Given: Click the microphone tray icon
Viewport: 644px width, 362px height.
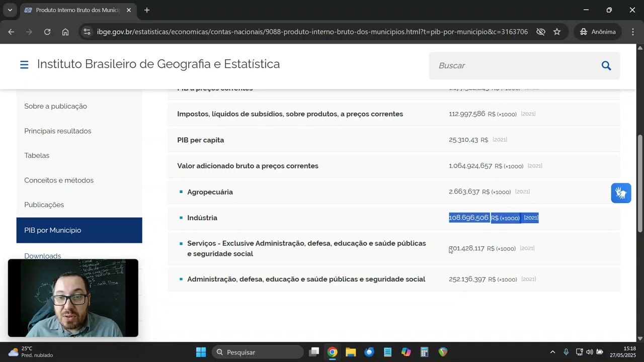Looking at the screenshot, I should click(x=566, y=352).
